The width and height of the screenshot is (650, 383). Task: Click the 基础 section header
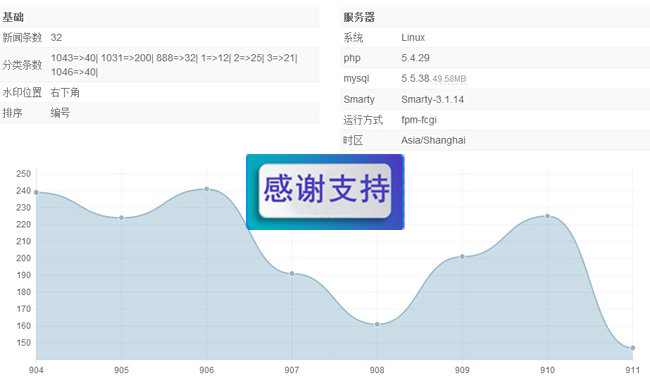click(13, 17)
